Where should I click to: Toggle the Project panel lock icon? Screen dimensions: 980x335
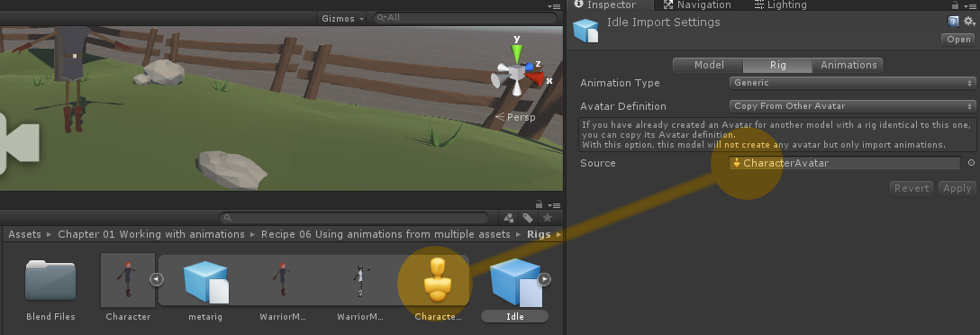click(539, 204)
